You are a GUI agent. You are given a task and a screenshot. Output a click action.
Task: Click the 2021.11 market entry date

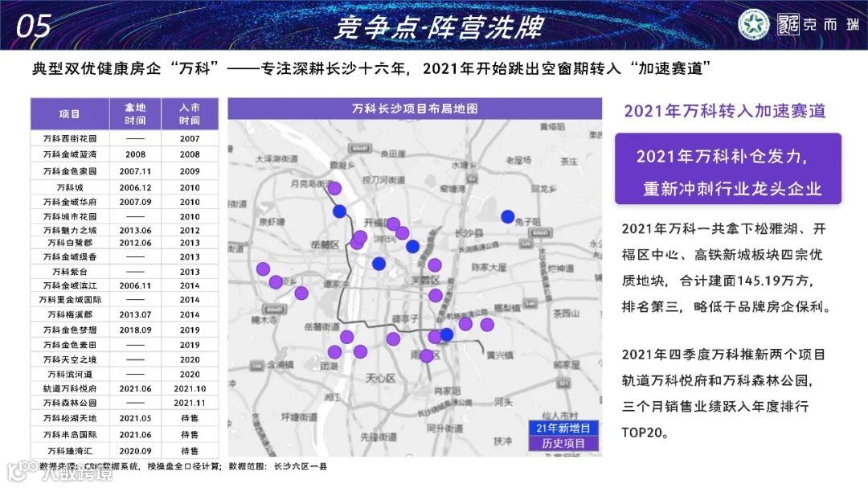tap(190, 403)
